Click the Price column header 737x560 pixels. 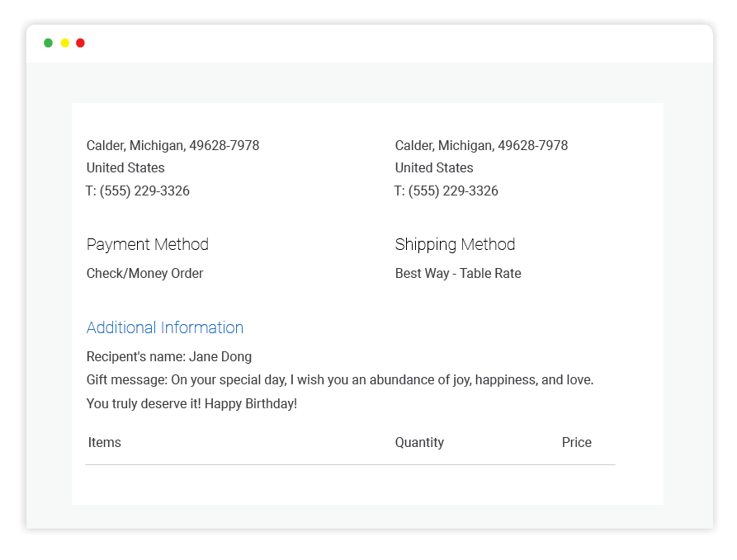[576, 442]
